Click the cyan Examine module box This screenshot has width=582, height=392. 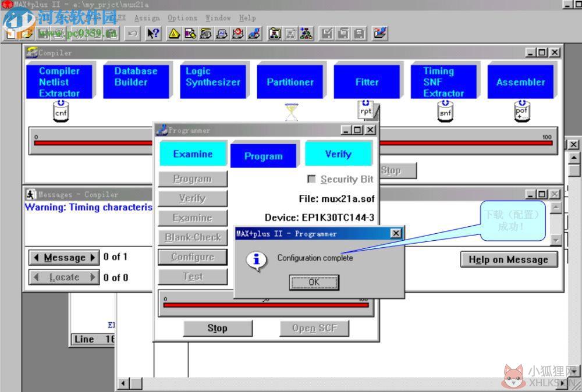[193, 154]
